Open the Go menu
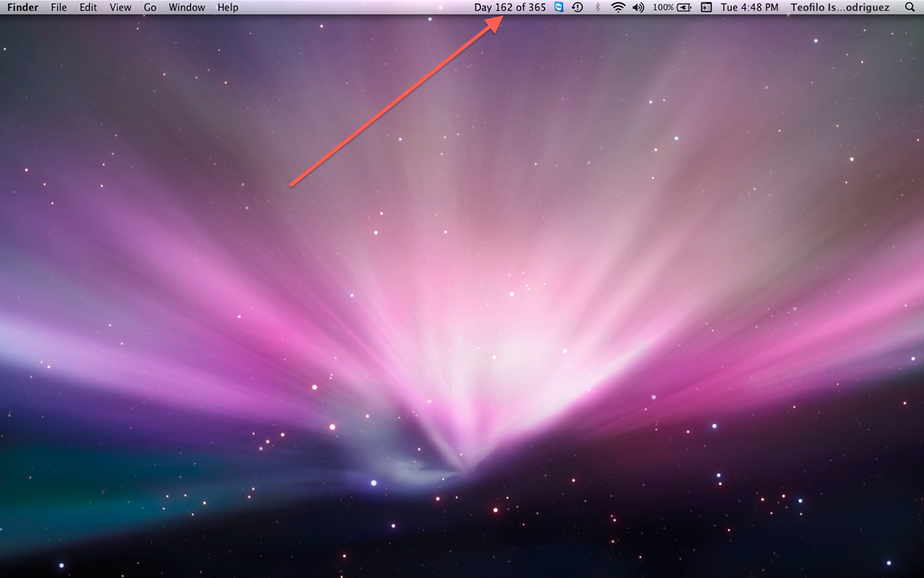Screen dimensions: 924x578 point(149,7)
